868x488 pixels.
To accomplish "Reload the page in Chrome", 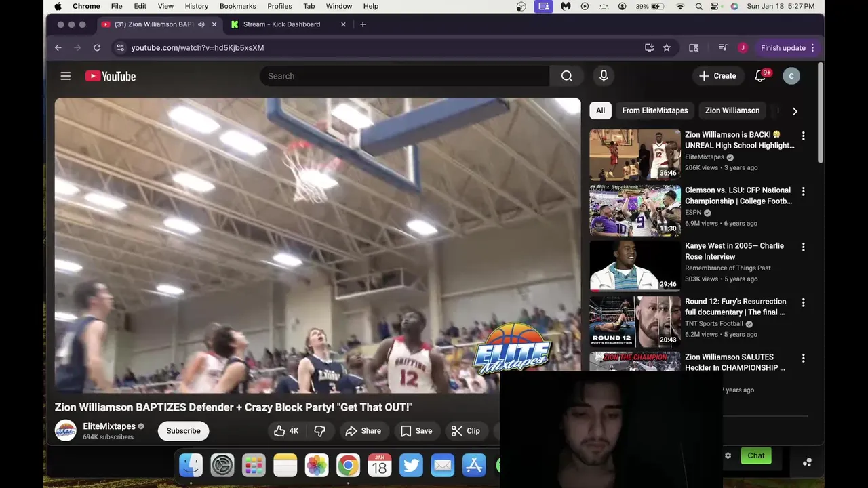I will tap(97, 47).
